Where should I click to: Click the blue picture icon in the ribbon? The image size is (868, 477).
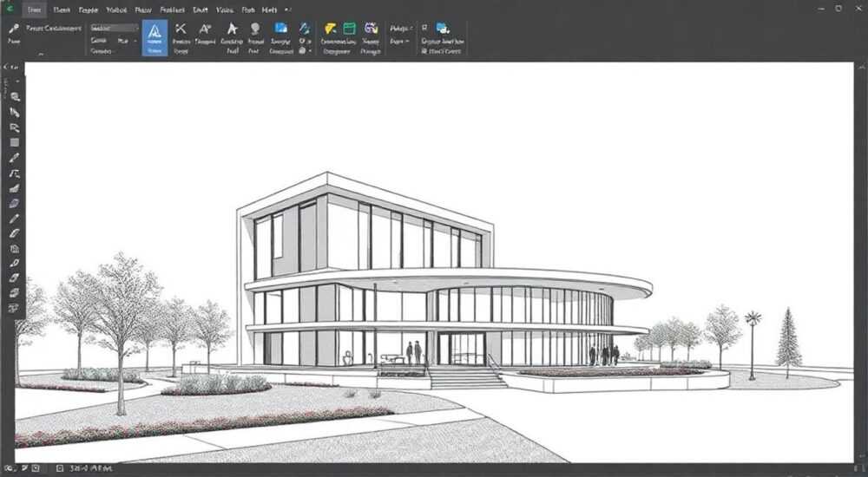coord(281,29)
